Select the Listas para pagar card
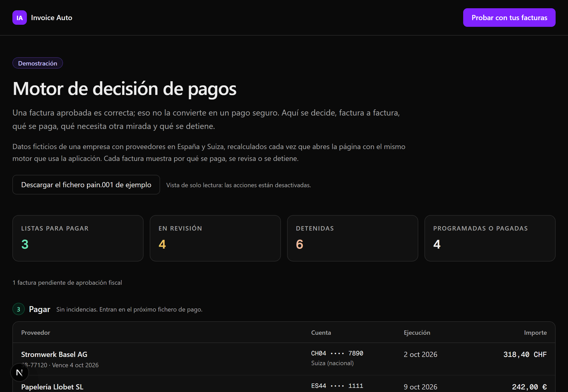Screen dimensions: 568x392 coord(78,238)
